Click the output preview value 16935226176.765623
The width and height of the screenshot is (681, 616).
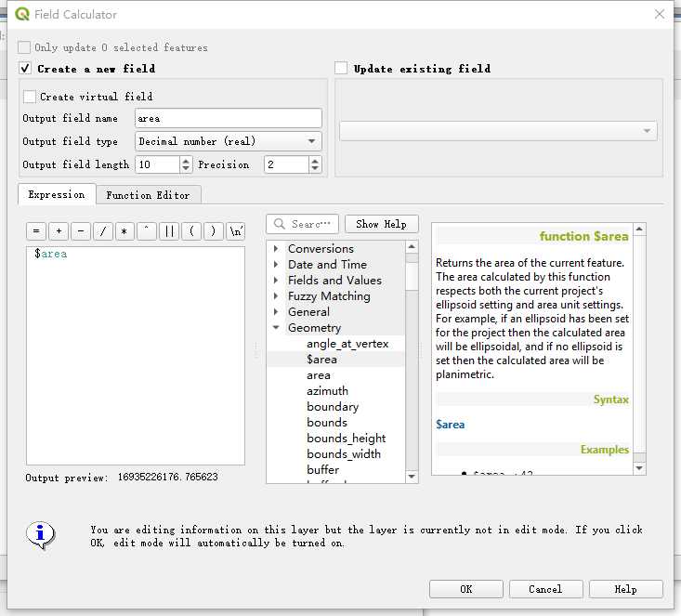[167, 477]
